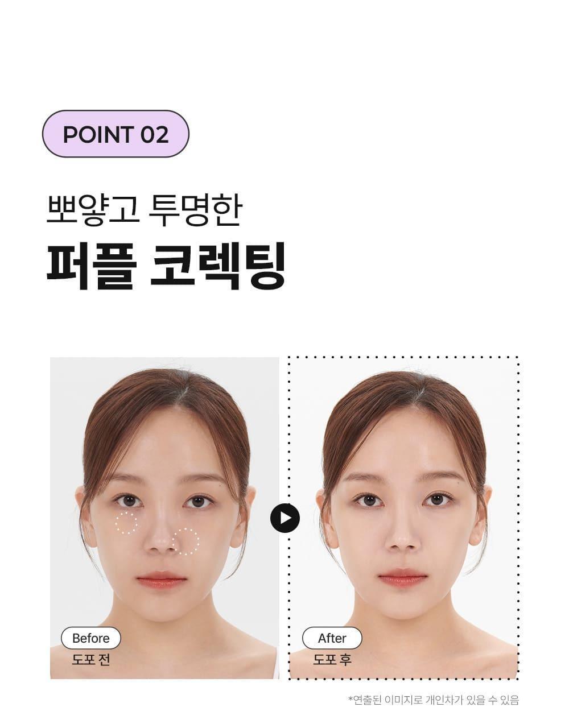
Task: Click the 연출된 이미지 disclaimer footnote
Action: 434,700
